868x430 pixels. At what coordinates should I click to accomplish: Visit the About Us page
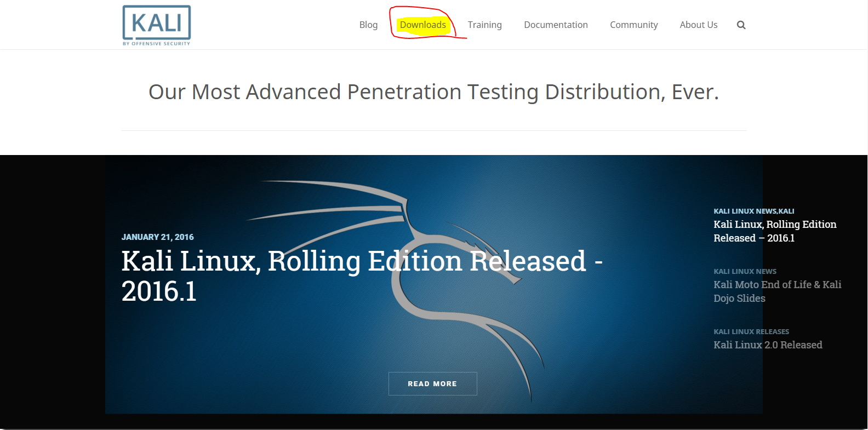698,25
